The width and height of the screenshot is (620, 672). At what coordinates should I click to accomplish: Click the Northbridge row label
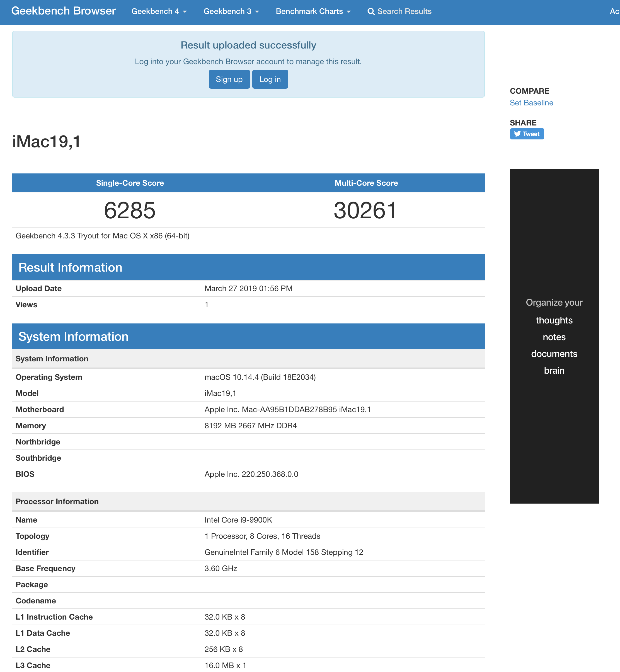(x=38, y=442)
